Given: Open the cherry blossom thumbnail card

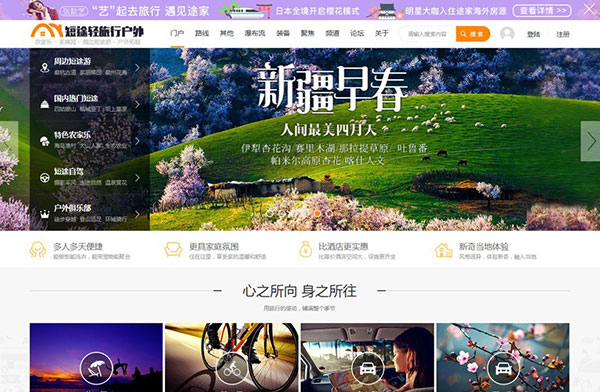Looking at the screenshot, I should pyautogui.click(x=503, y=358).
